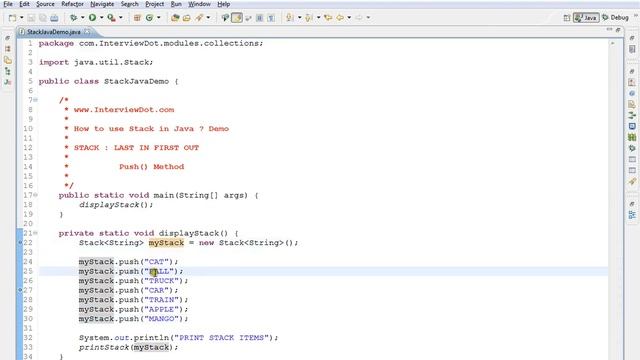
Task: Toggle Mark Occurrences highlighted button
Action: point(237,18)
